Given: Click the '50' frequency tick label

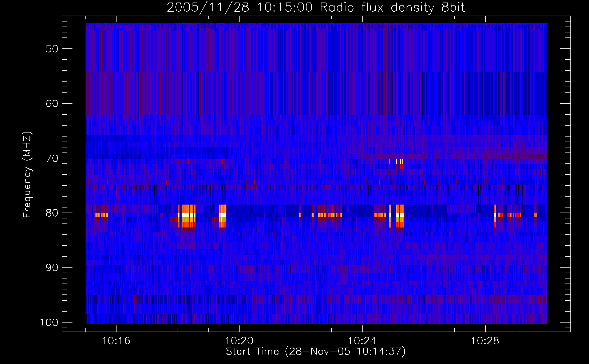Looking at the screenshot, I should coord(52,49).
